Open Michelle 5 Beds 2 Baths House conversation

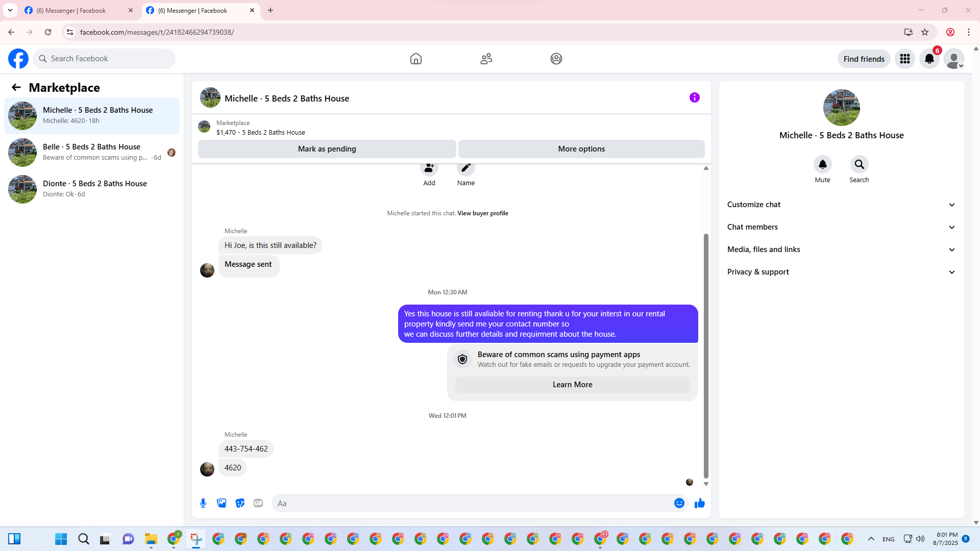coord(92,115)
